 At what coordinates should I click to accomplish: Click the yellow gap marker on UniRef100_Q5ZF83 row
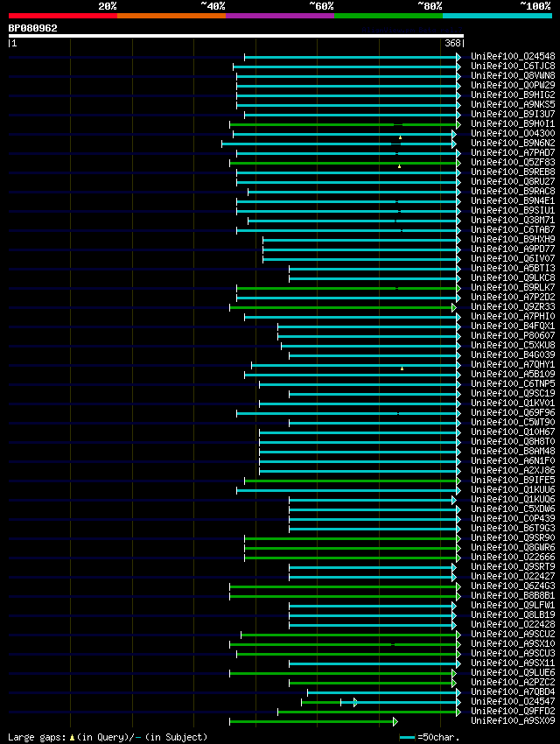pos(399,166)
